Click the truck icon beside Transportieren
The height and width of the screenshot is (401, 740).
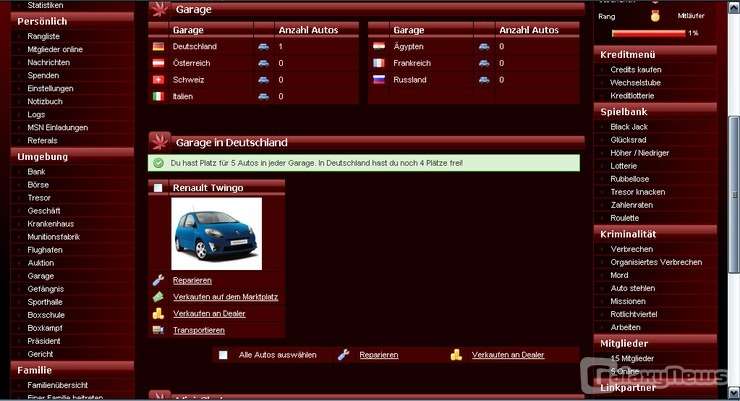[158, 329]
